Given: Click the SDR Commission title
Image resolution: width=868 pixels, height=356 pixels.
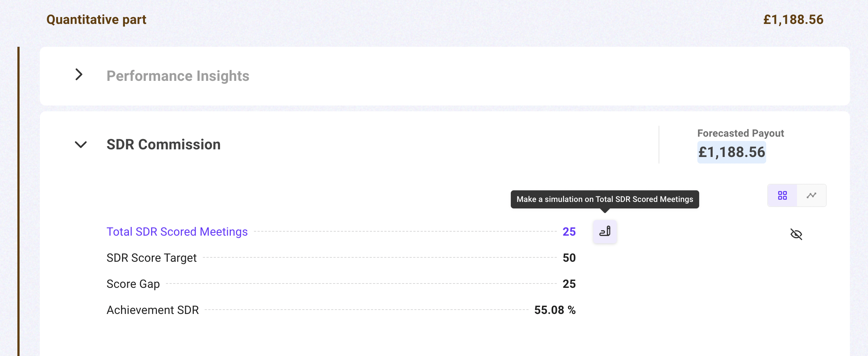Looking at the screenshot, I should (x=163, y=145).
